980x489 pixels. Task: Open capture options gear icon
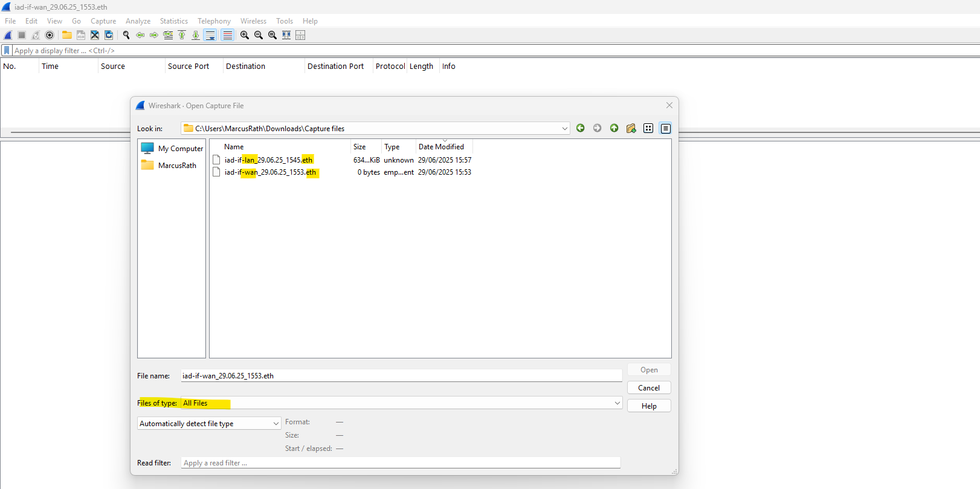click(x=50, y=35)
